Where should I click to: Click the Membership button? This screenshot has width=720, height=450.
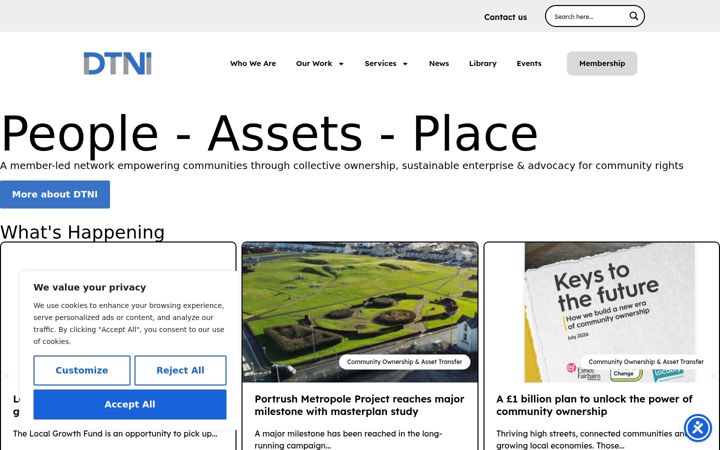(602, 63)
